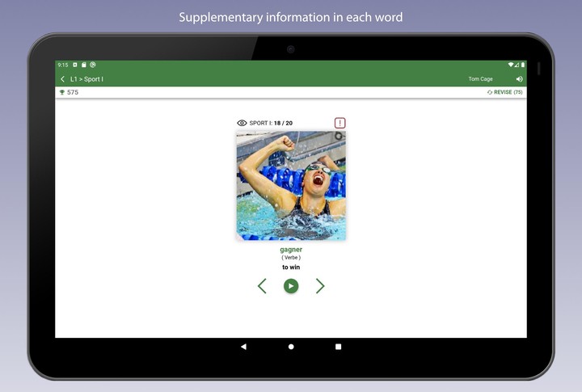Go back using the header arrow
Image resolution: width=582 pixels, height=392 pixels.
(63, 79)
